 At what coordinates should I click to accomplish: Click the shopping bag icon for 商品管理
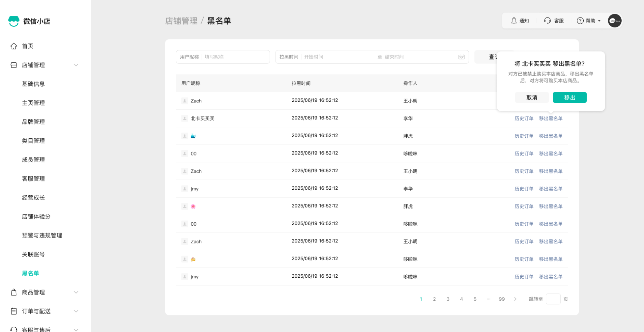[14, 292]
